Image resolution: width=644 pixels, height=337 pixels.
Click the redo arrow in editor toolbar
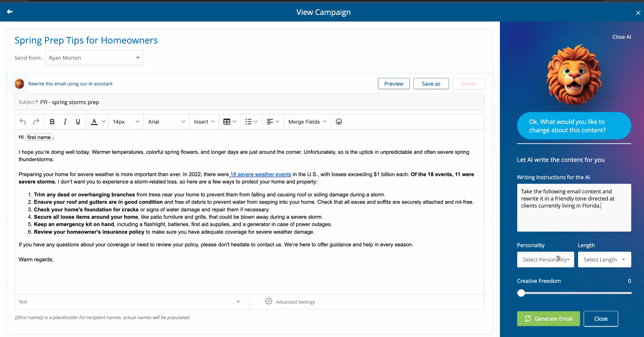click(36, 122)
